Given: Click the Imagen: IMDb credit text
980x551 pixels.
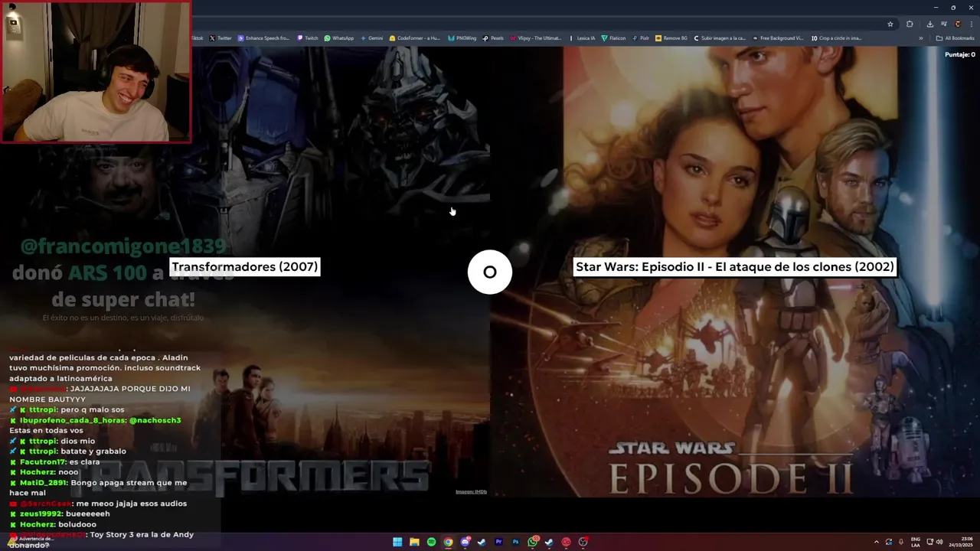Looking at the screenshot, I should (471, 491).
